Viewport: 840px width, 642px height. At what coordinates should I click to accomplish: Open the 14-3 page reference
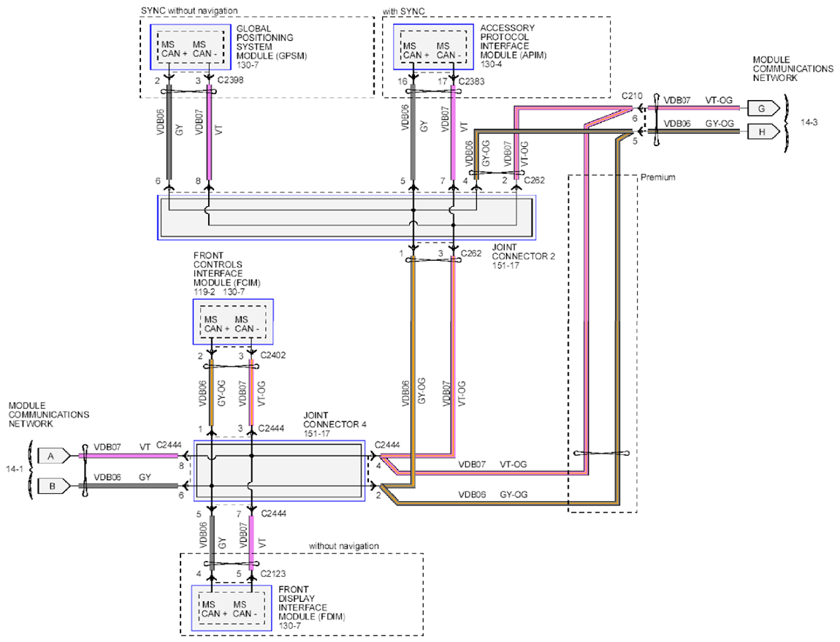point(810,124)
